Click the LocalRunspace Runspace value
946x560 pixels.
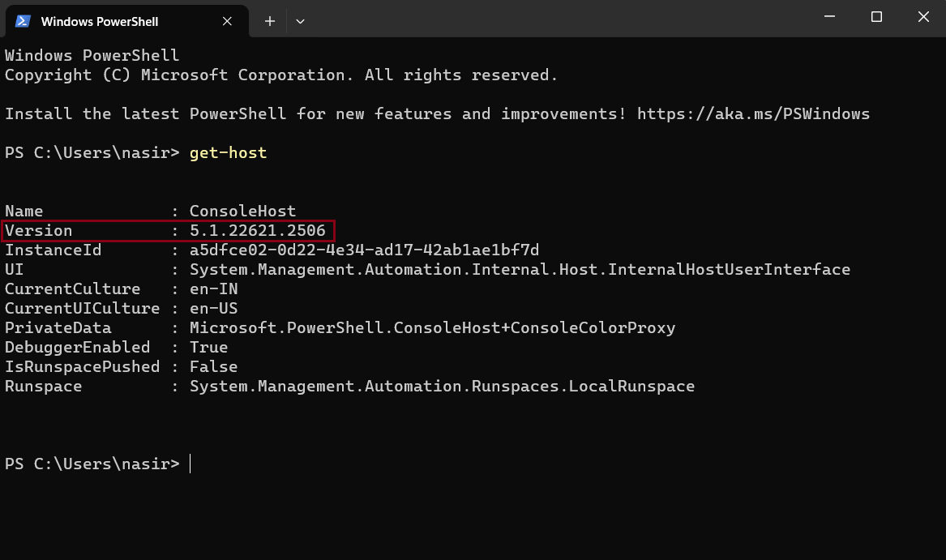coord(443,387)
